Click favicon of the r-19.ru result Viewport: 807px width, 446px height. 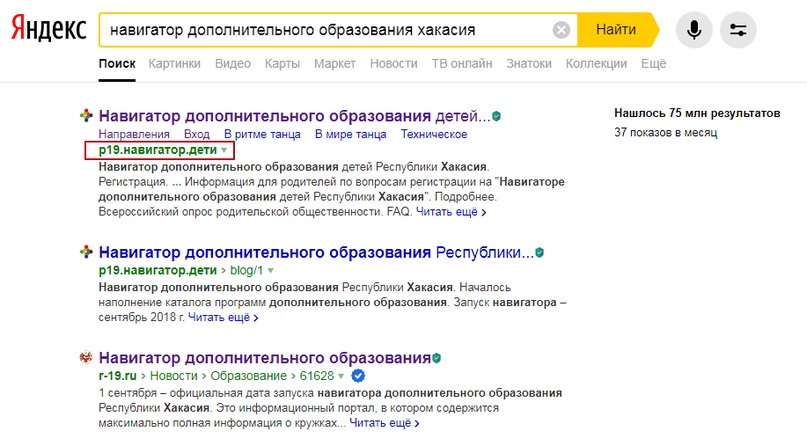pyautogui.click(x=86, y=357)
